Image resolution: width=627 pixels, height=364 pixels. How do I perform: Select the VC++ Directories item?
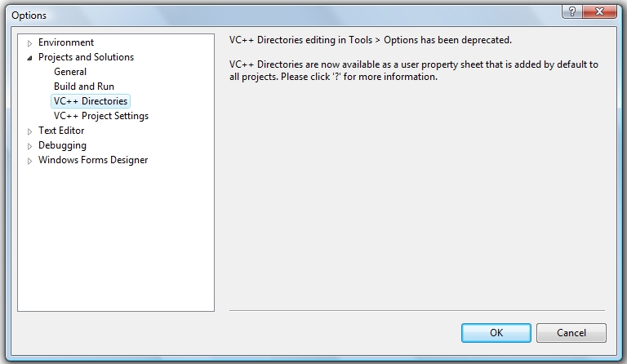(x=91, y=101)
